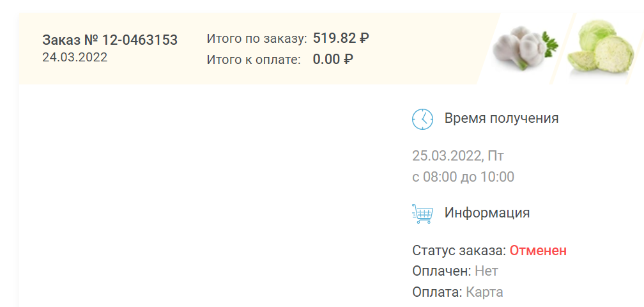
Task: Click the amount due 0.00 ₽
Action: (333, 59)
